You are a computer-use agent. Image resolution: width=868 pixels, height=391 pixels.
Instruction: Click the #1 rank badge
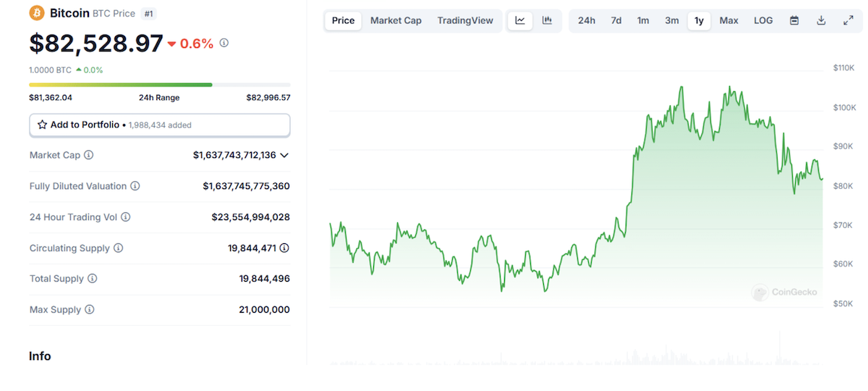click(149, 14)
